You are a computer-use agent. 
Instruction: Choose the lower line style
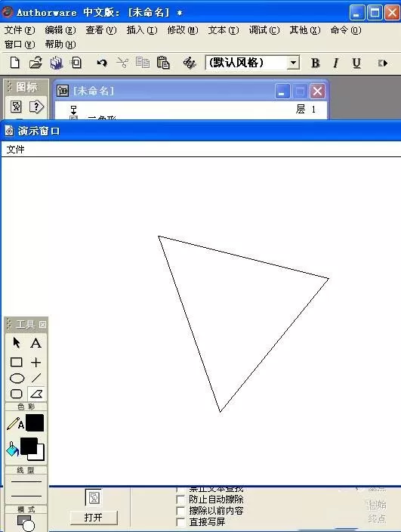(26, 496)
